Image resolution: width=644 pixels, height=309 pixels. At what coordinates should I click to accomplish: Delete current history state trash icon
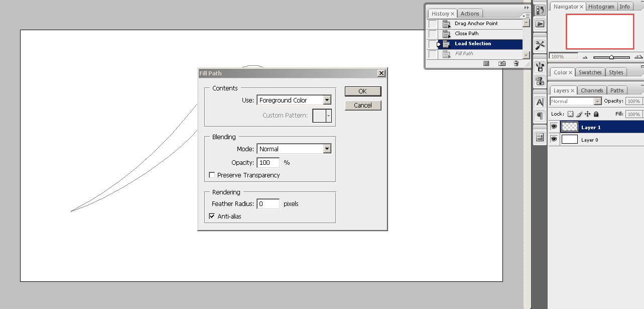pyautogui.click(x=516, y=63)
